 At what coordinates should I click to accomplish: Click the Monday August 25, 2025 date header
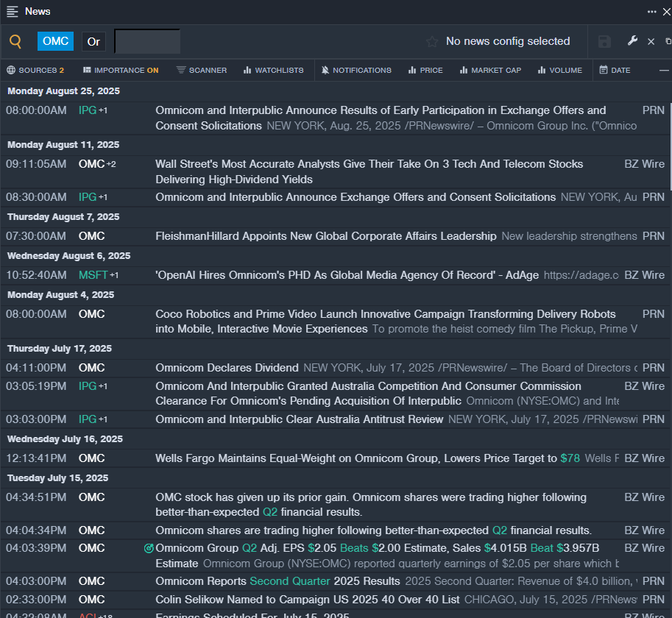click(x=63, y=90)
